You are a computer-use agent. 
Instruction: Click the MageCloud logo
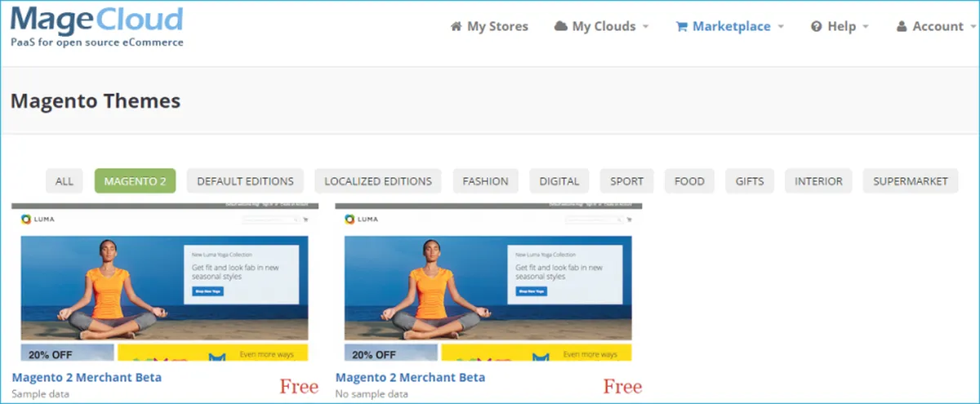96,26
